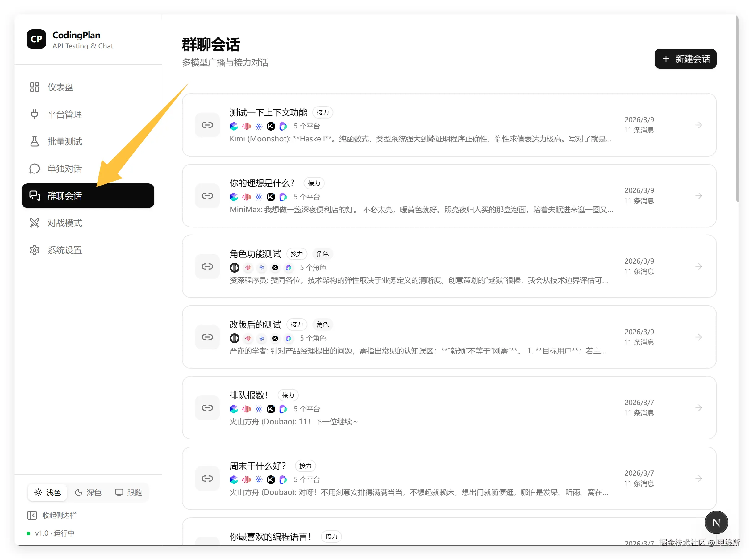Open the 仪表盘 dashboard page

60,87
